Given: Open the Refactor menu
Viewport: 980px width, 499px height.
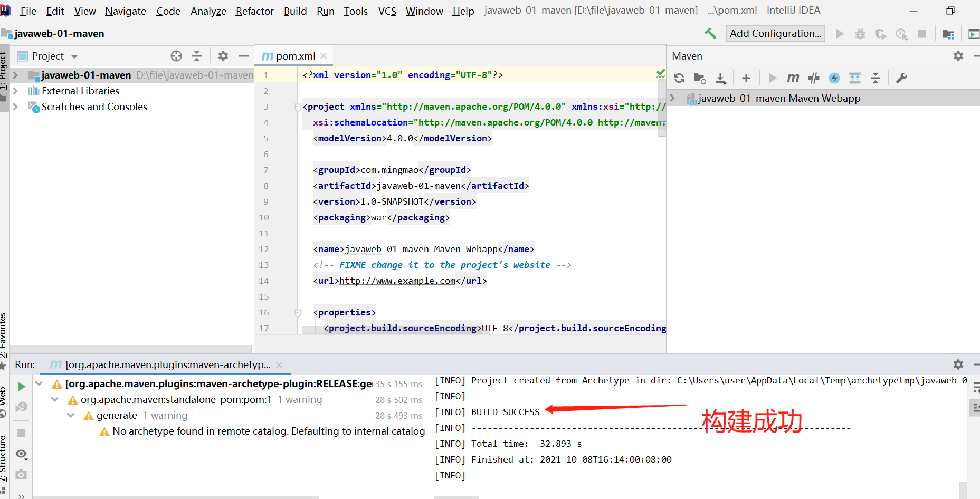Looking at the screenshot, I should pyautogui.click(x=255, y=11).
